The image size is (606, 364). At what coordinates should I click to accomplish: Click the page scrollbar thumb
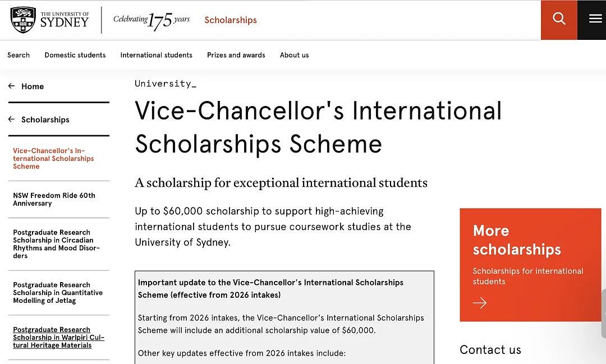(604, 314)
